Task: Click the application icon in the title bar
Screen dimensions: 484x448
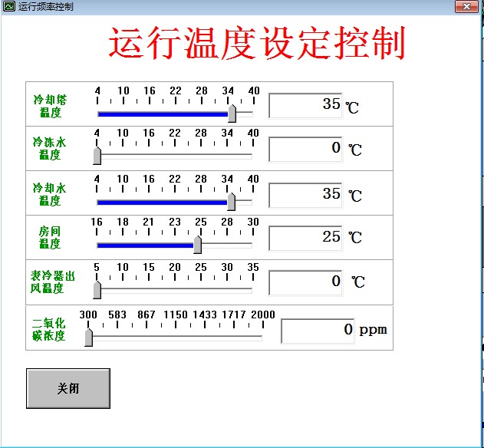Action: point(9,6)
